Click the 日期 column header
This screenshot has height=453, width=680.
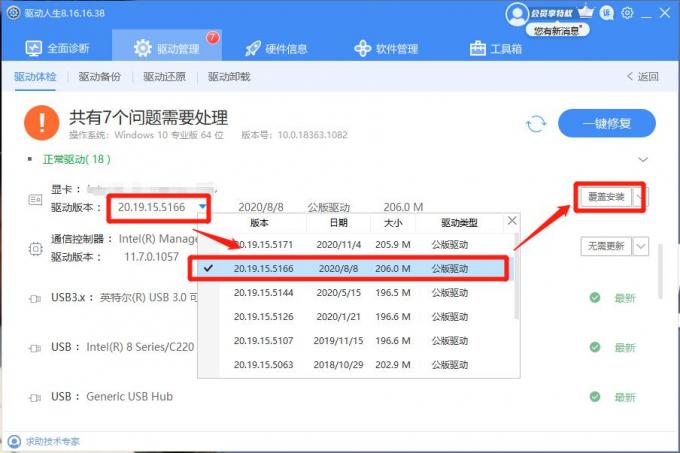pos(339,223)
